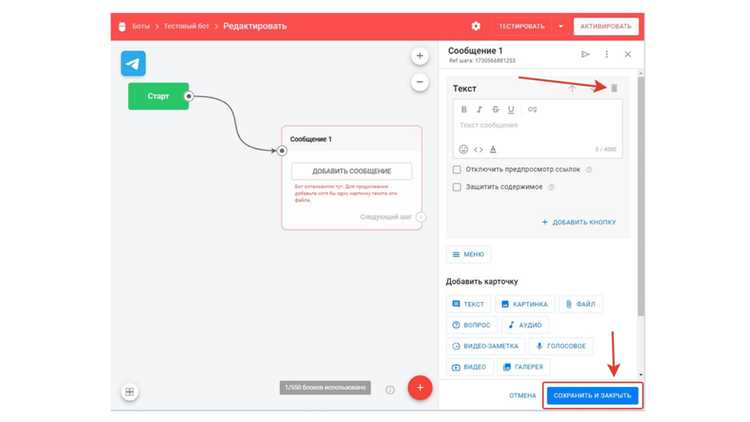Screen dimensions: 750x422
Task: Preview the Сообщение 1 step
Action: (585, 55)
